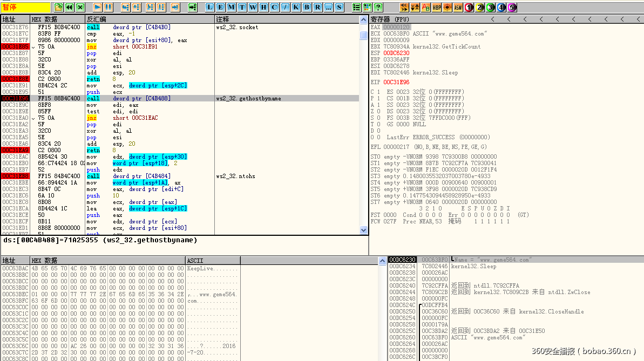This screenshot has height=361, width=644.
Task: Toggle breakpoint at address 00C31E8E
Action: tap(15, 79)
